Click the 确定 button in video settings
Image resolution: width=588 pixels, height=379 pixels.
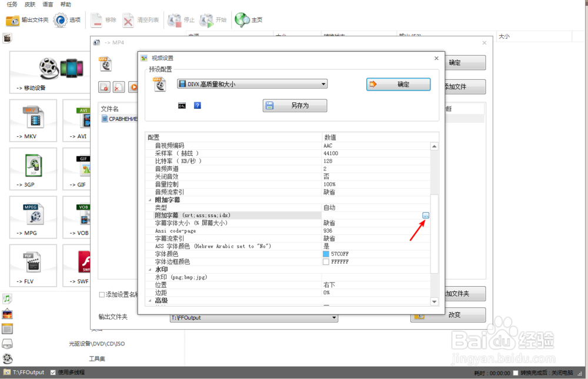pos(398,83)
